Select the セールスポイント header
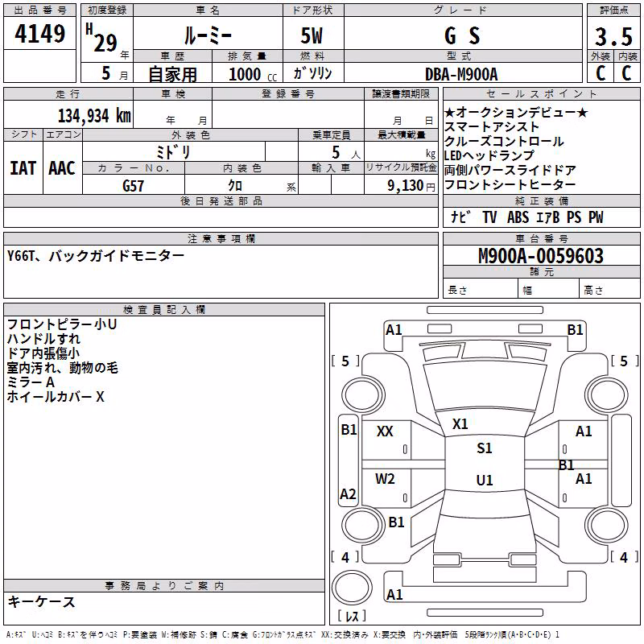 541,94
